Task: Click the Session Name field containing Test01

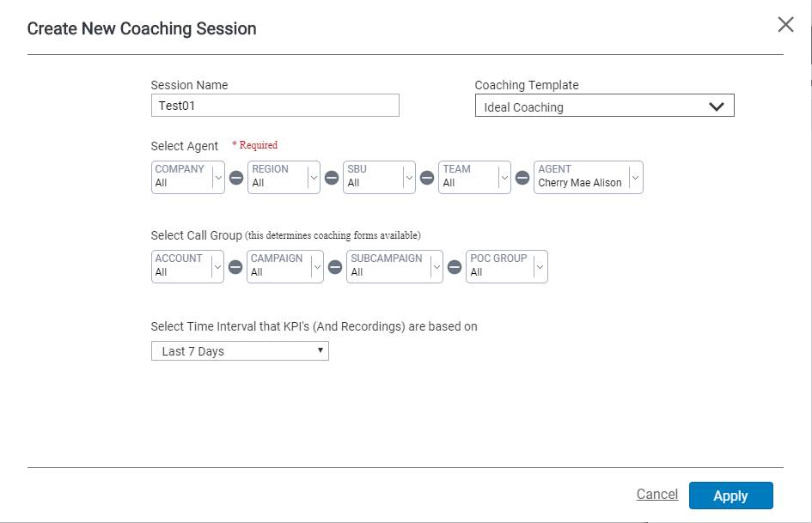Action: [x=275, y=105]
